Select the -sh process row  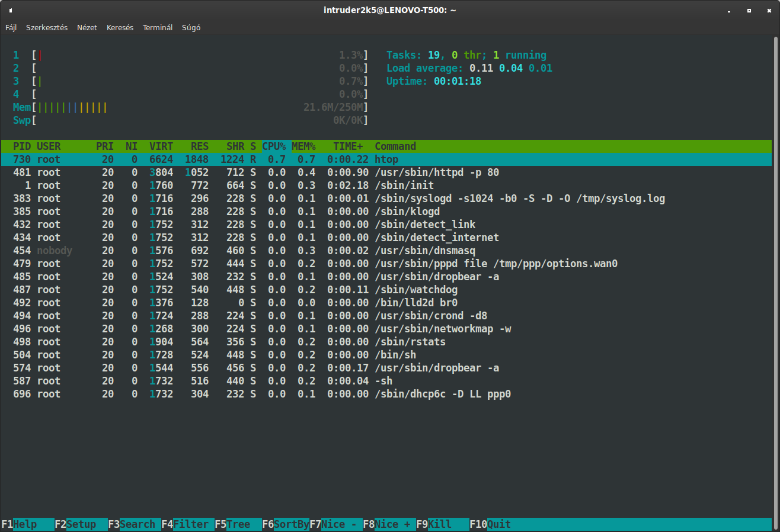[x=386, y=381]
